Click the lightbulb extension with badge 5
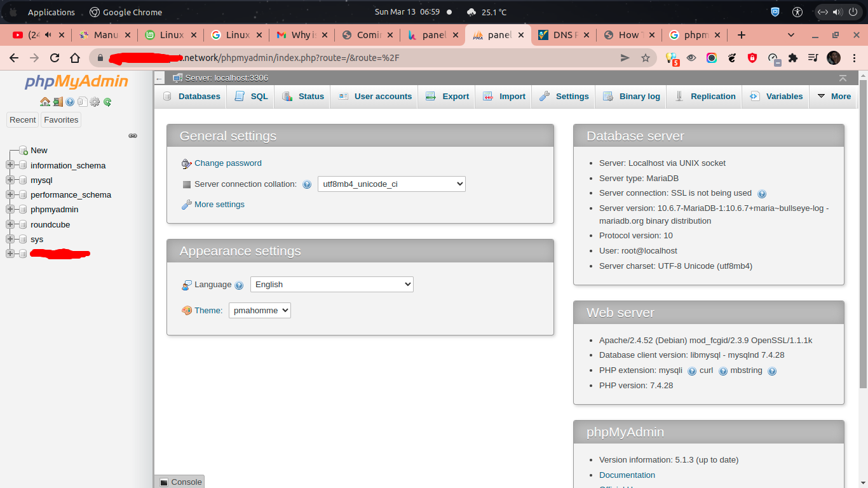Image resolution: width=868 pixels, height=488 pixels. click(671, 58)
